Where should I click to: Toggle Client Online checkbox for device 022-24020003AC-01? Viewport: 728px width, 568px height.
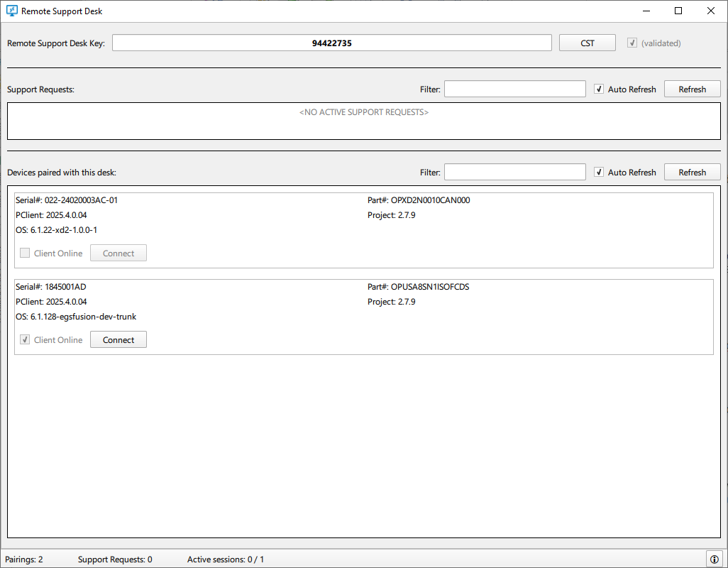(x=25, y=253)
